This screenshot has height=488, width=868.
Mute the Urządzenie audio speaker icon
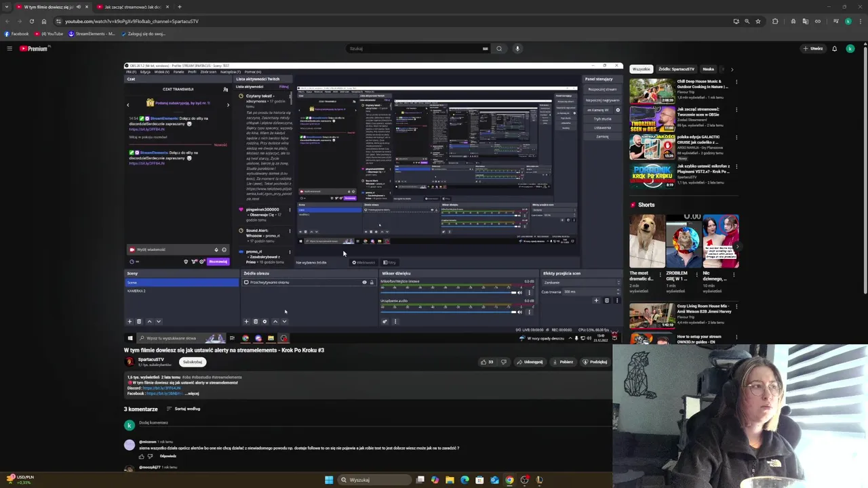tap(520, 312)
